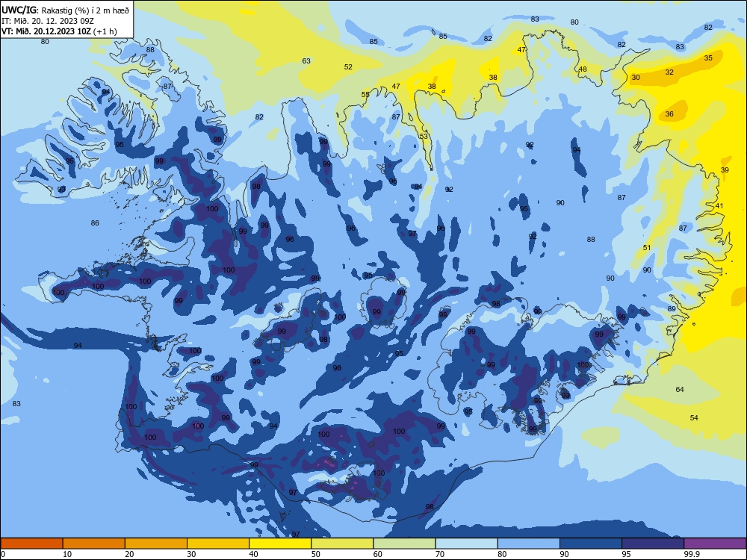
Task: Click the map value '32' in the northeast
Action: (669, 72)
